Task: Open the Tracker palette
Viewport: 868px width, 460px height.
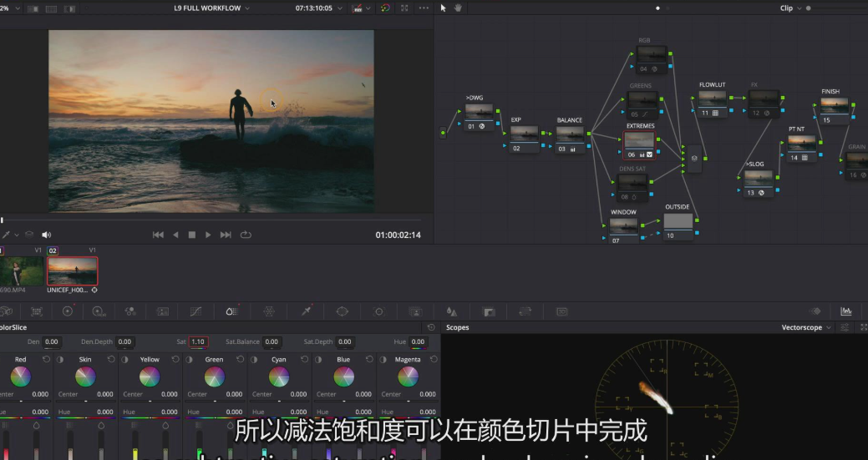Action: (378, 312)
